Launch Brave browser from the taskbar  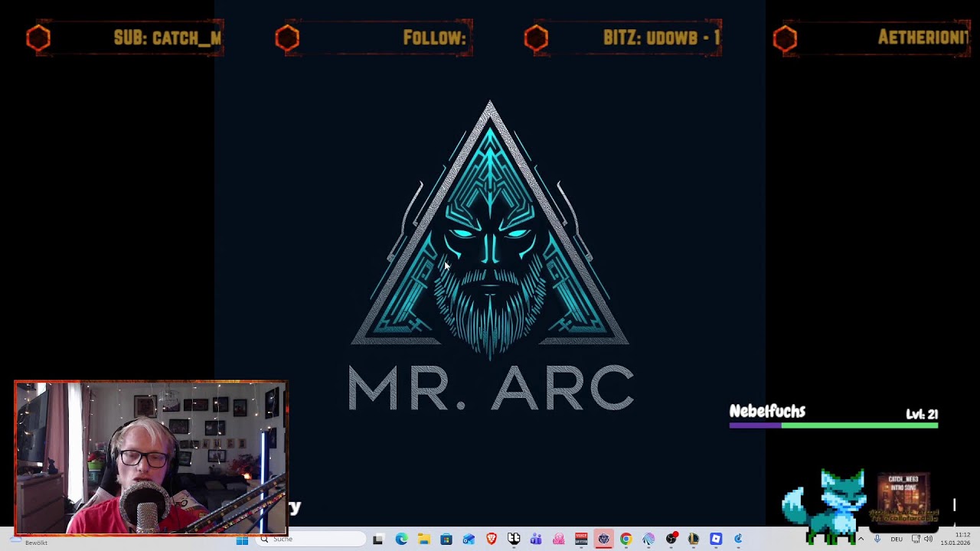[x=492, y=540]
